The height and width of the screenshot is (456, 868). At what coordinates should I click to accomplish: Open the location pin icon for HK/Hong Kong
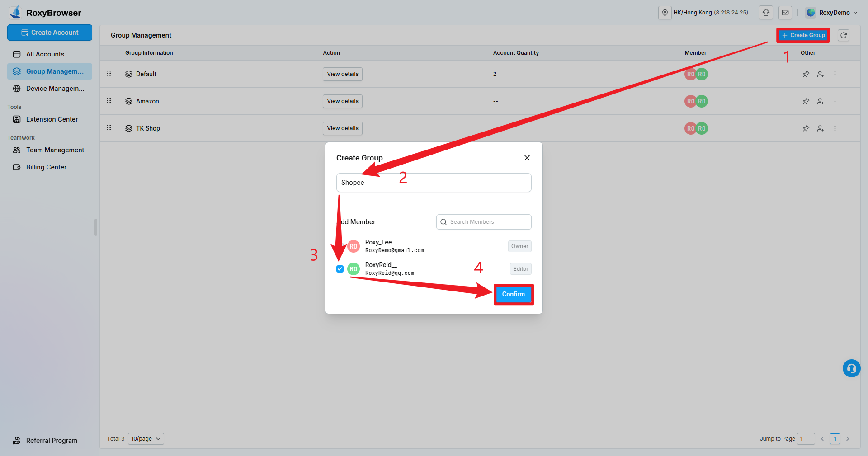tap(665, 13)
